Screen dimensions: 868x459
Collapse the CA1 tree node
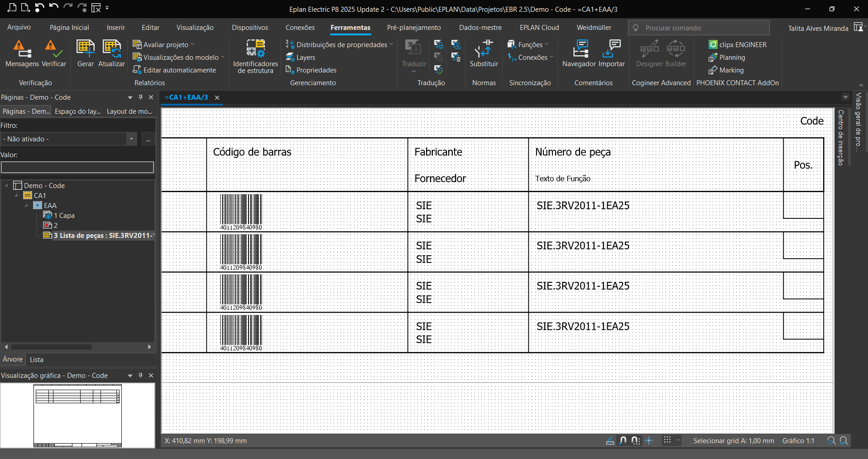(x=17, y=195)
